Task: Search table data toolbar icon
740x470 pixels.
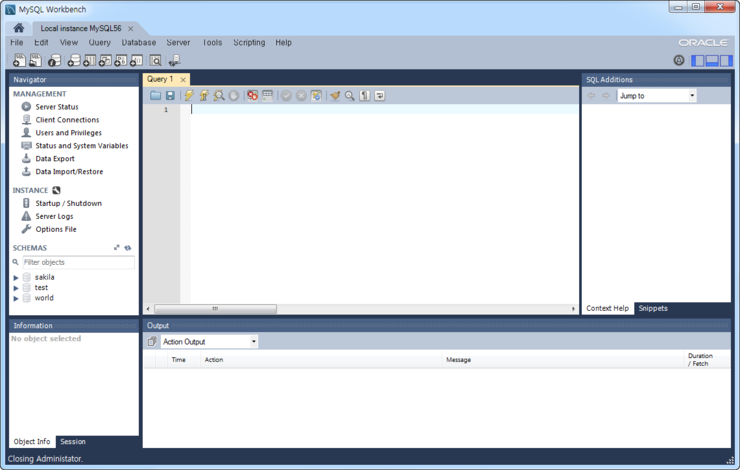Action: coord(155,60)
